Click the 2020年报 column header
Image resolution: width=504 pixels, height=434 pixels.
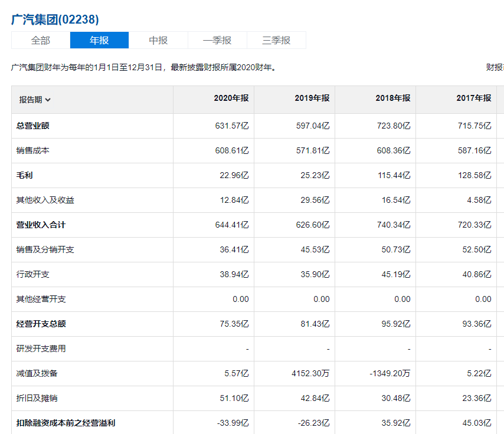pos(231,98)
